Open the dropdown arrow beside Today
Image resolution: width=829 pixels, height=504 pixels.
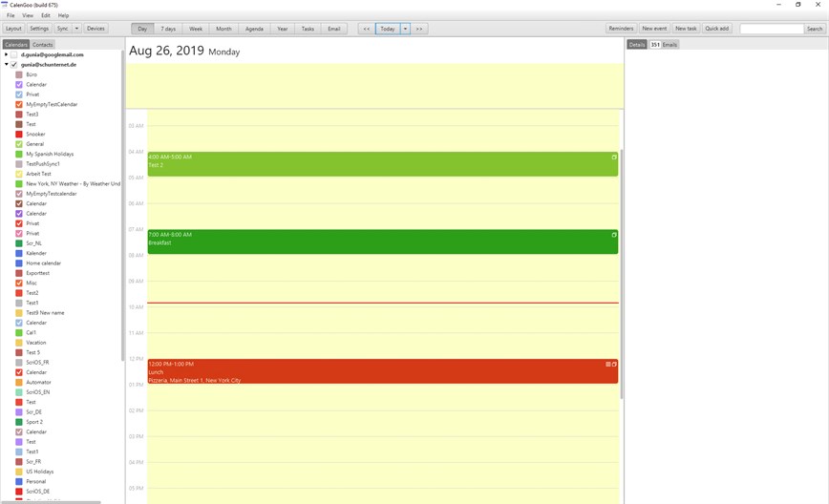click(x=405, y=29)
